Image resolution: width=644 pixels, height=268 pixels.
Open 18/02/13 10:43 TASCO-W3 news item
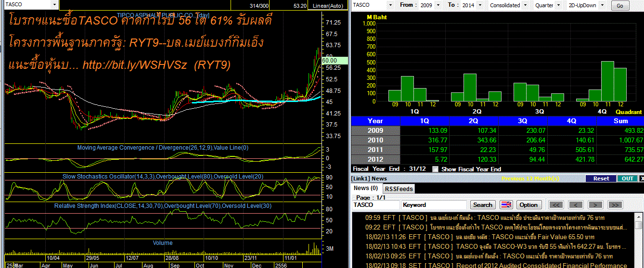coord(496,246)
